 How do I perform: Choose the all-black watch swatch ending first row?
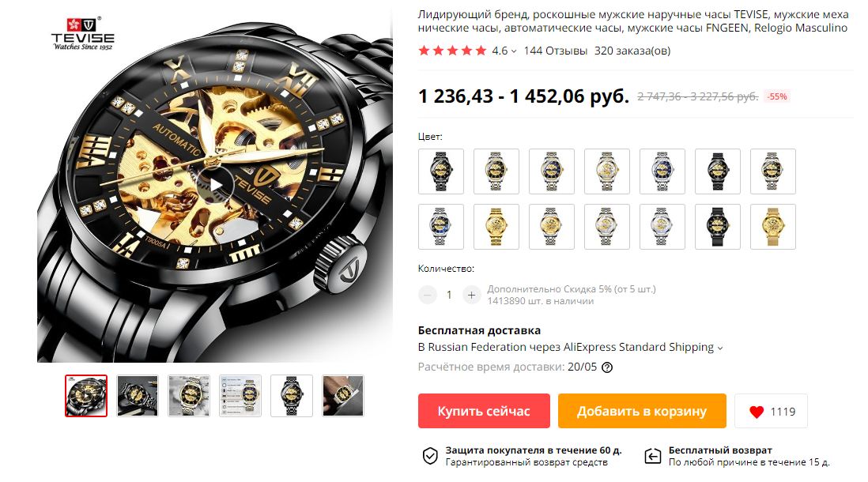pos(718,171)
